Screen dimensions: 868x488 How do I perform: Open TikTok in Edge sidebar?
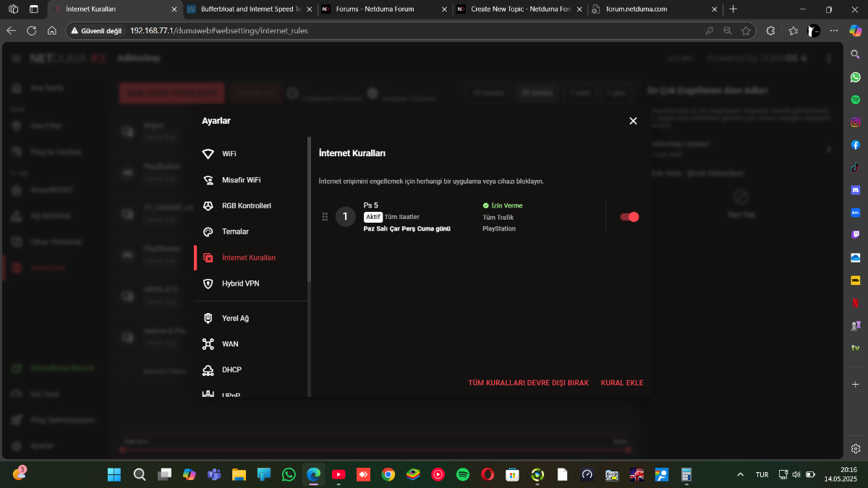pyautogui.click(x=856, y=167)
